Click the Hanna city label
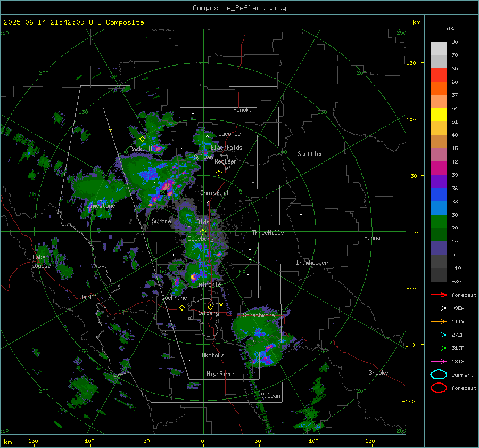This screenshot has height=448, width=479. click(372, 238)
